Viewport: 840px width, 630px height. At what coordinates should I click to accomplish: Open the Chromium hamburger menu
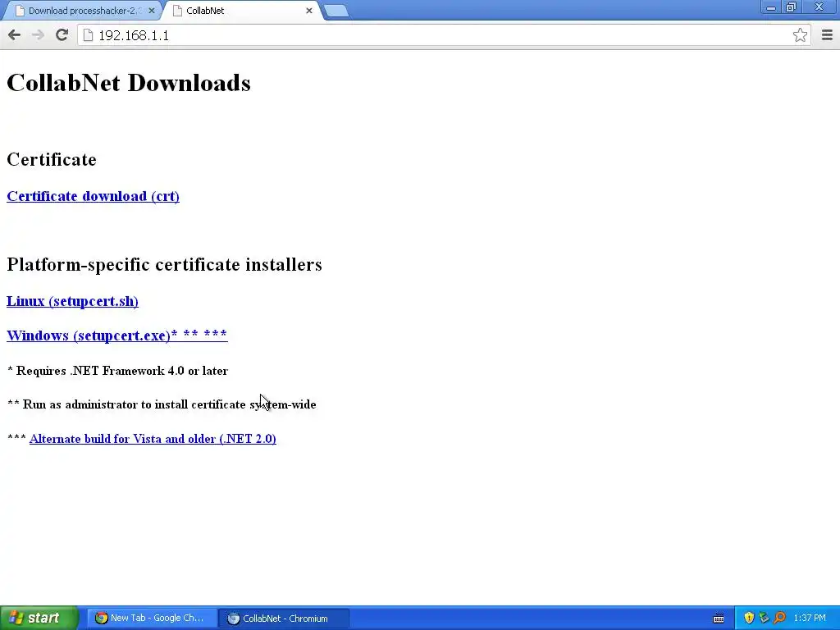pos(827,35)
